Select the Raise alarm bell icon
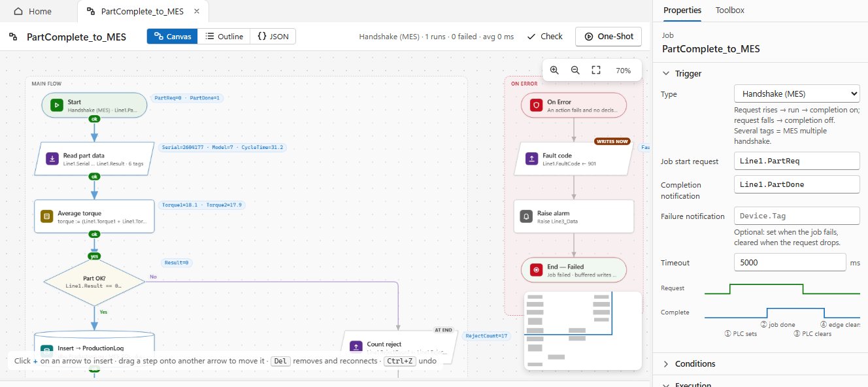Screen dimensions: 868x387 point(526,216)
